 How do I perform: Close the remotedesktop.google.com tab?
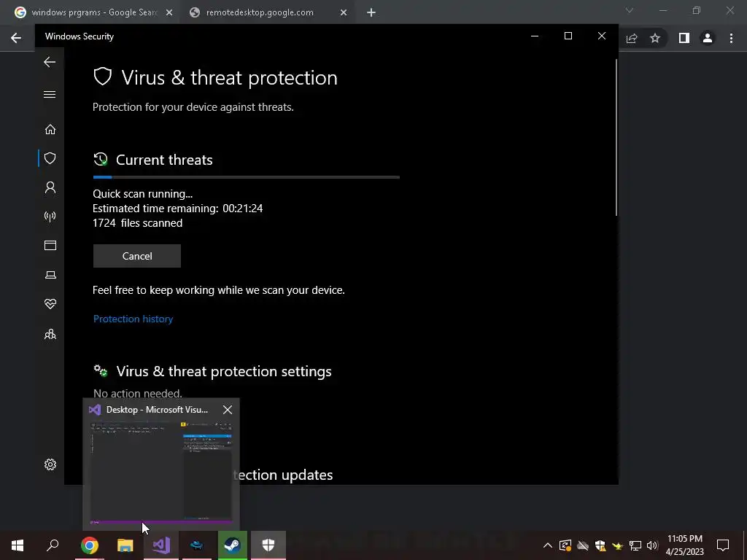pos(344,13)
